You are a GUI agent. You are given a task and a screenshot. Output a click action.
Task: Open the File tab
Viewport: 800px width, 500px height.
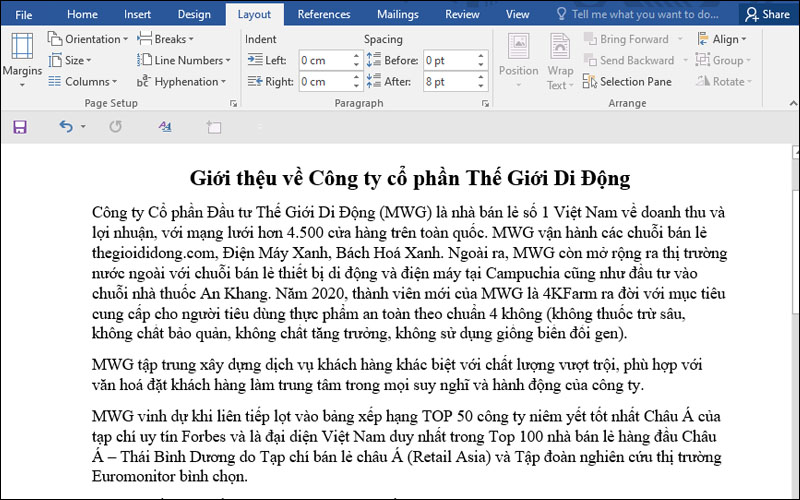coord(23,14)
